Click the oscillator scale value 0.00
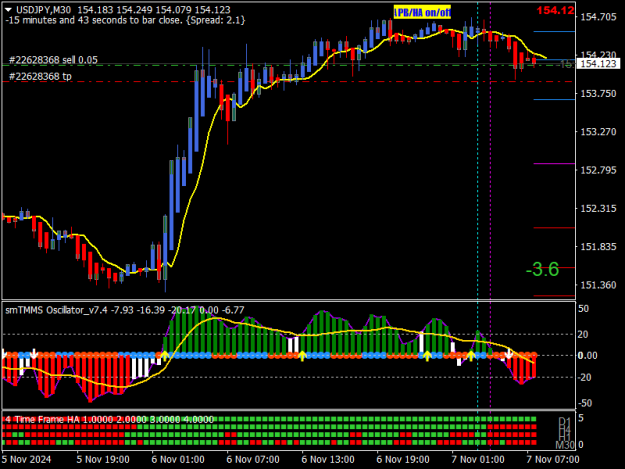 click(588, 355)
